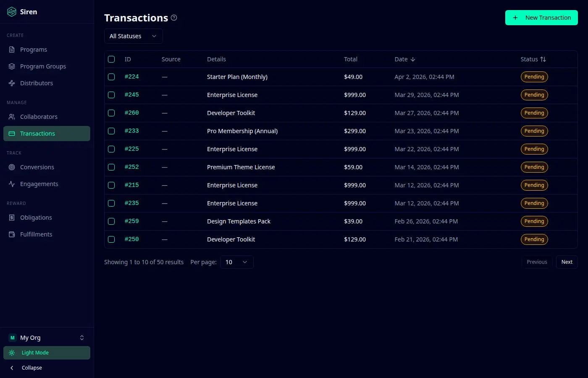
Task: Click the Pending badge on row #224
Action: [x=534, y=77]
